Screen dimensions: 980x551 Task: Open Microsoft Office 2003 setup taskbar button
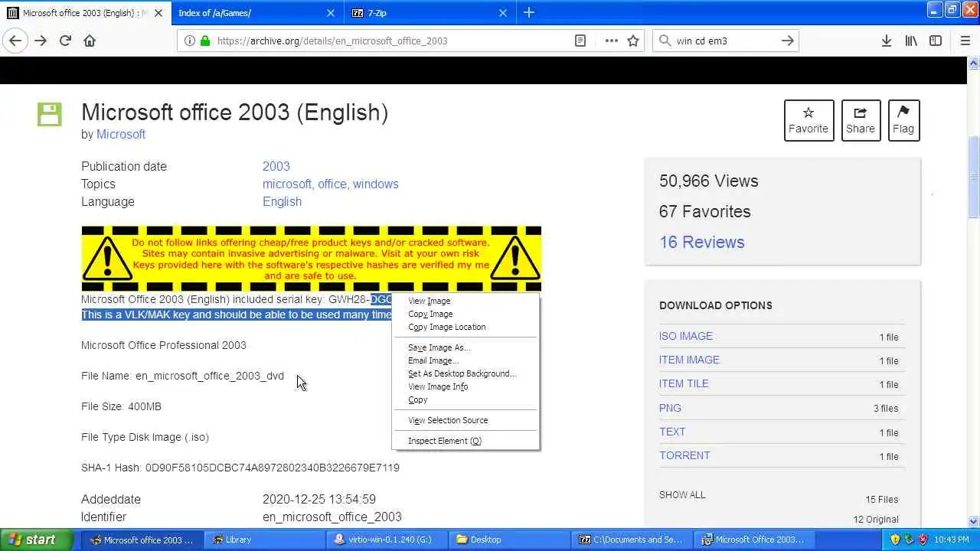754,540
